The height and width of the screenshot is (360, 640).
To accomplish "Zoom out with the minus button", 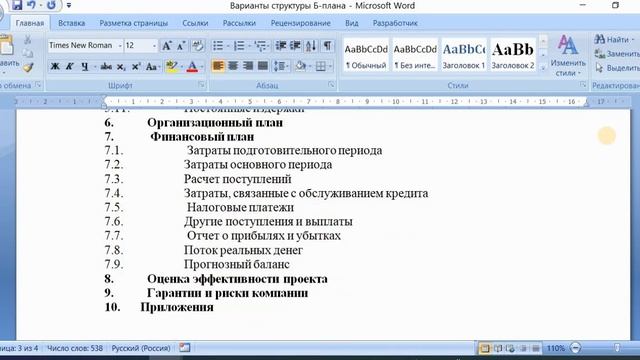I will tap(576, 348).
